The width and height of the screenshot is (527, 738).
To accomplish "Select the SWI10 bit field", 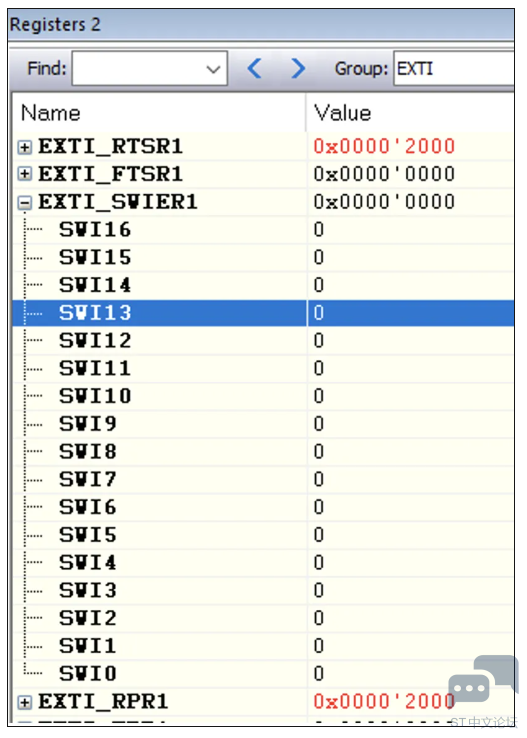I will pos(95,396).
